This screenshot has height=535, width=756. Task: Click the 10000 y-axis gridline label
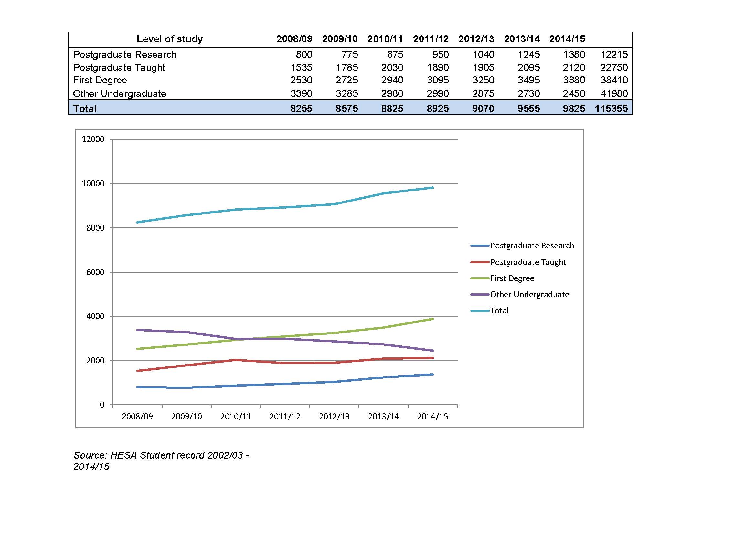[93, 183]
